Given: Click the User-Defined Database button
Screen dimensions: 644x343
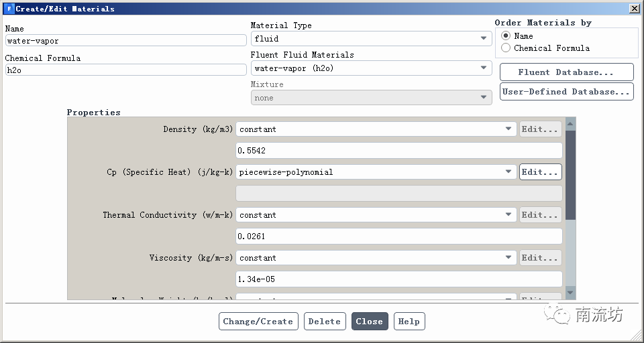Looking at the screenshot, I should (x=566, y=92).
